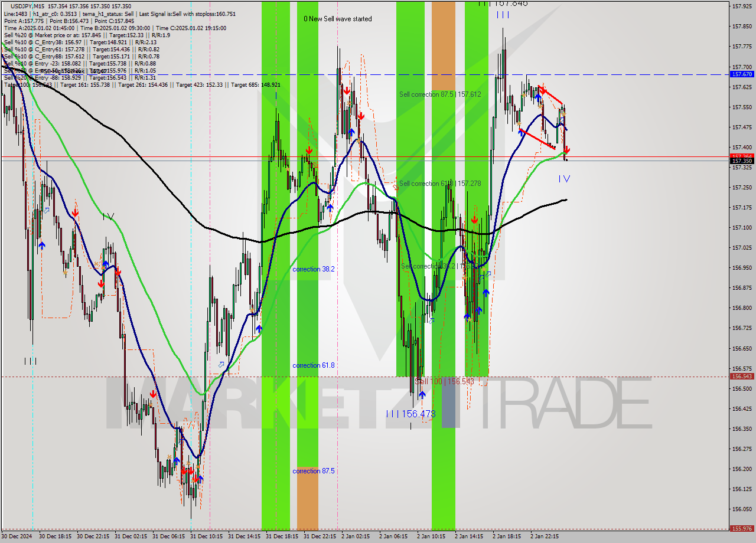Click the 'Target100 ... Target 685: 148.921' line
Image resolution: width=756 pixels, height=543 pixels.
tap(142, 84)
